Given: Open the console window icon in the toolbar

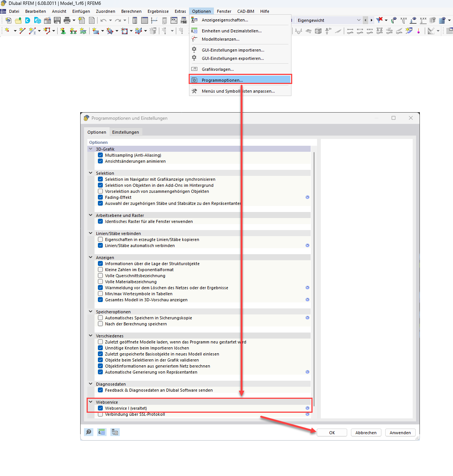Looking at the screenshot, I should tap(174, 20).
